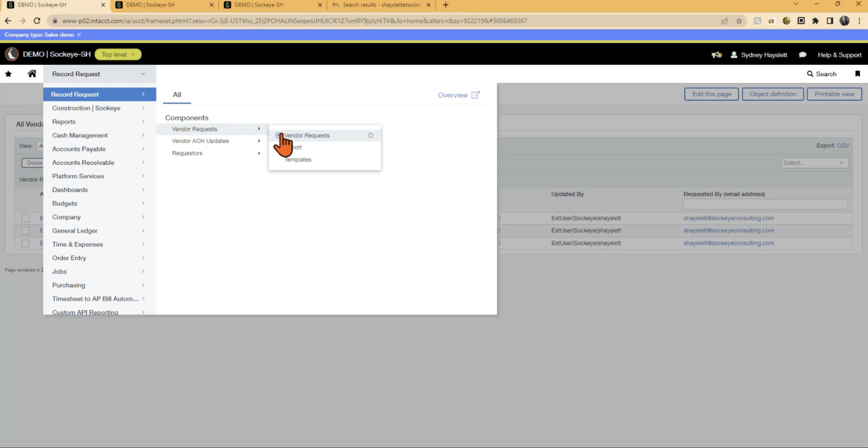Click the Vendor Requests star/favorite icon
Image resolution: width=868 pixels, height=448 pixels.
point(371,135)
